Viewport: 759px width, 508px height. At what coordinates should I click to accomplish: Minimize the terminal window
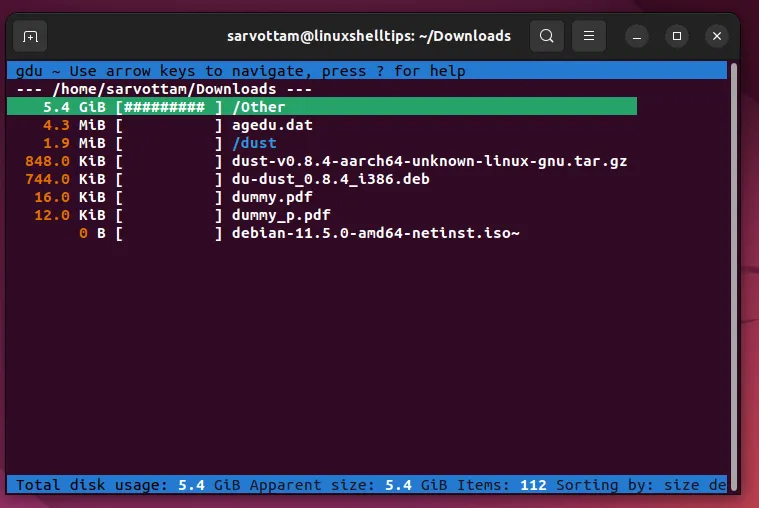coord(637,36)
